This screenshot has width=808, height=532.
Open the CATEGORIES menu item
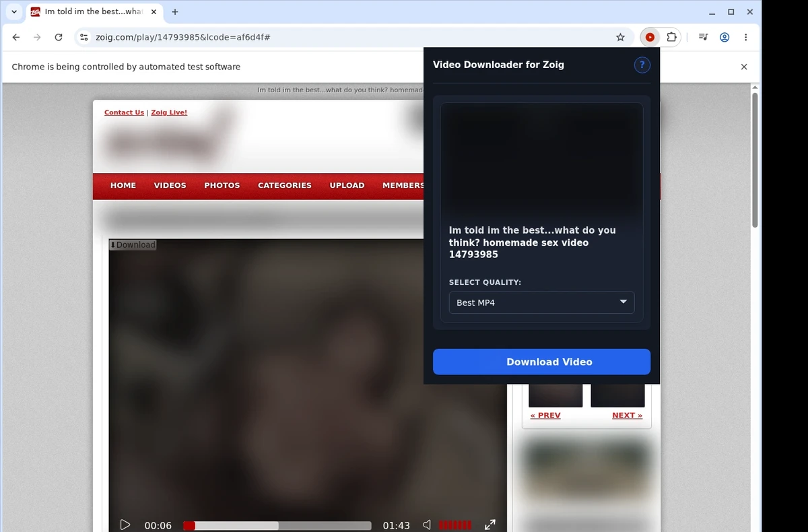pos(285,185)
